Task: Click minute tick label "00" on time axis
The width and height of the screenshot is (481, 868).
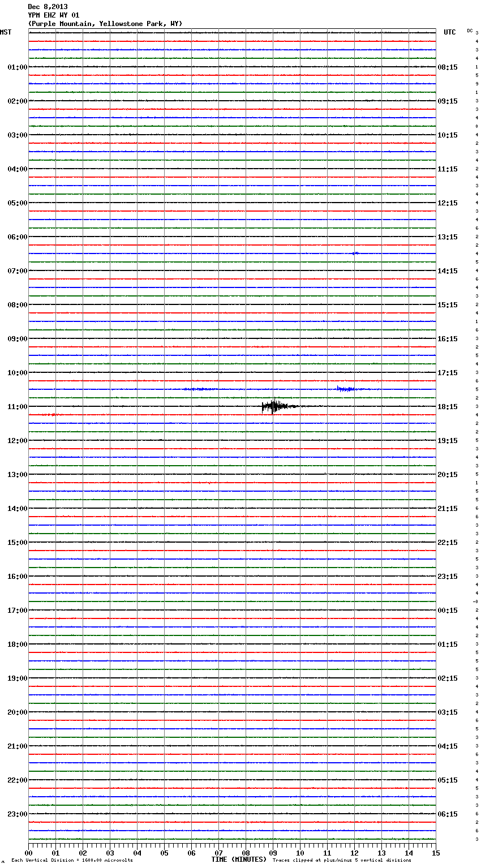Action: pyautogui.click(x=28, y=853)
